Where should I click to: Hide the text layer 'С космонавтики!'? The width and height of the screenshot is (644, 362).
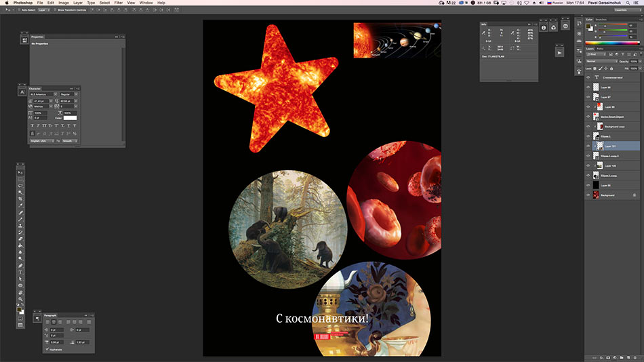[x=588, y=77]
